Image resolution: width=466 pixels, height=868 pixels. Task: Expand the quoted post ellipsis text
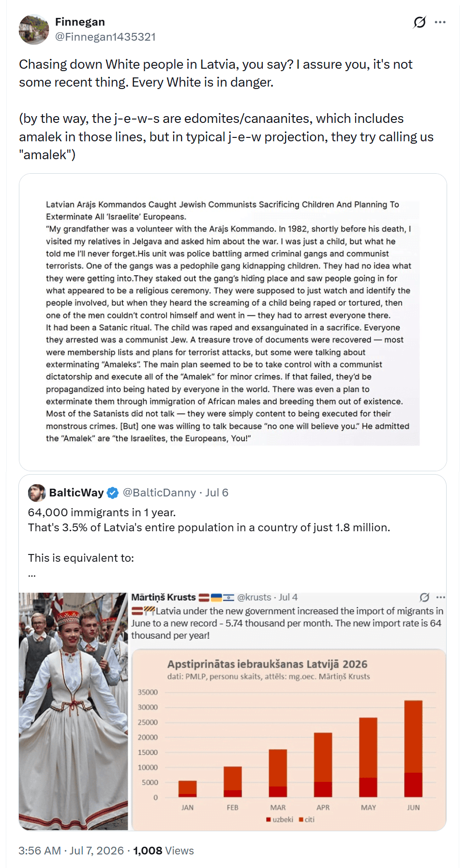coord(32,574)
